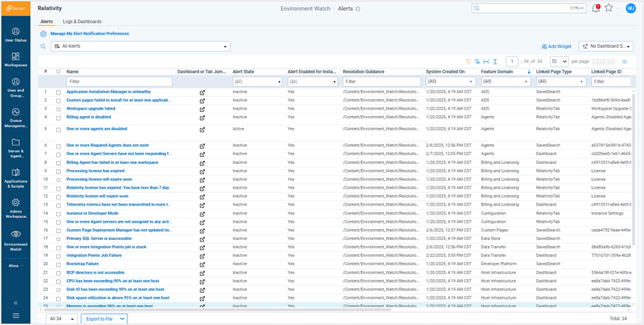
Task: Click the grid settings icon right of pagination
Action: (624, 61)
